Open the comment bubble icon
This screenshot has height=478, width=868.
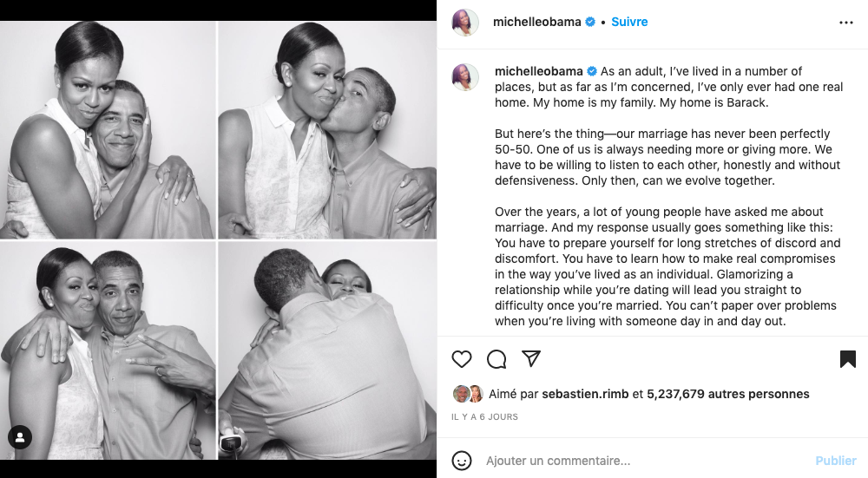click(x=496, y=359)
